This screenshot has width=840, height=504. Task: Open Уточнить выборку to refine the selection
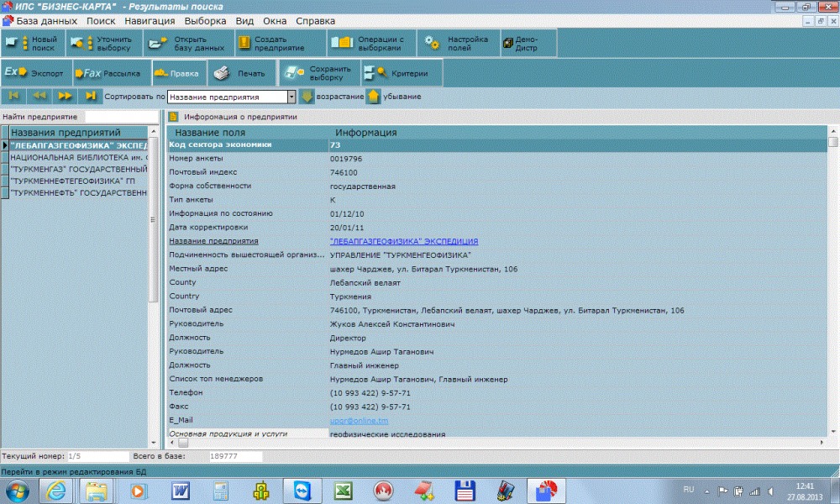(105, 43)
